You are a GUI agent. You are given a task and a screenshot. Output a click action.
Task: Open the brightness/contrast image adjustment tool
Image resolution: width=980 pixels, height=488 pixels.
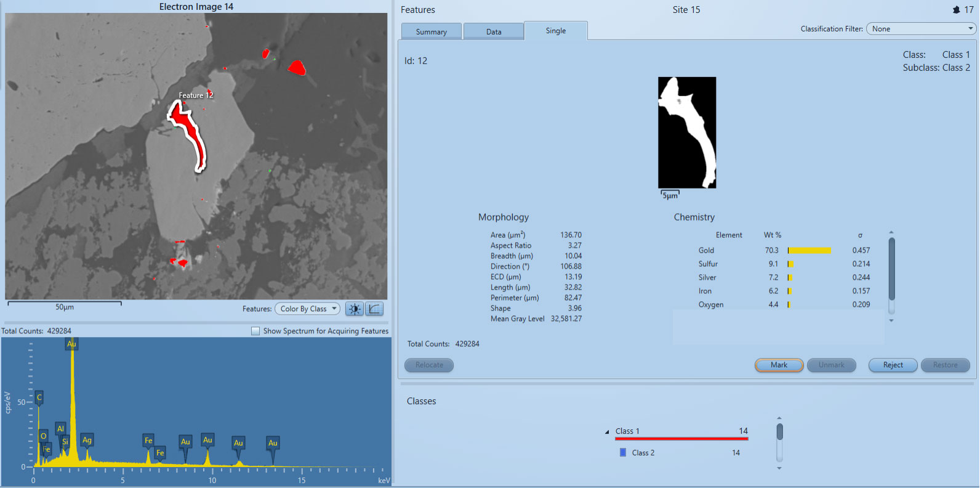pos(355,309)
